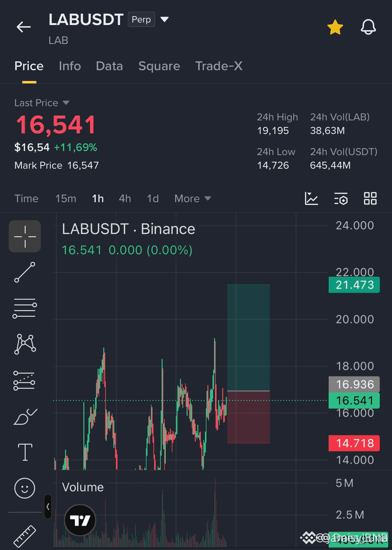Switch to the Price tab
Image resolution: width=392 pixels, height=550 pixels.
[29, 66]
